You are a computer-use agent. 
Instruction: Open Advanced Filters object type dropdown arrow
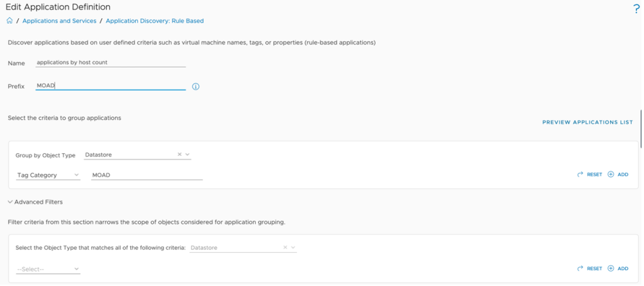pyautogui.click(x=293, y=248)
